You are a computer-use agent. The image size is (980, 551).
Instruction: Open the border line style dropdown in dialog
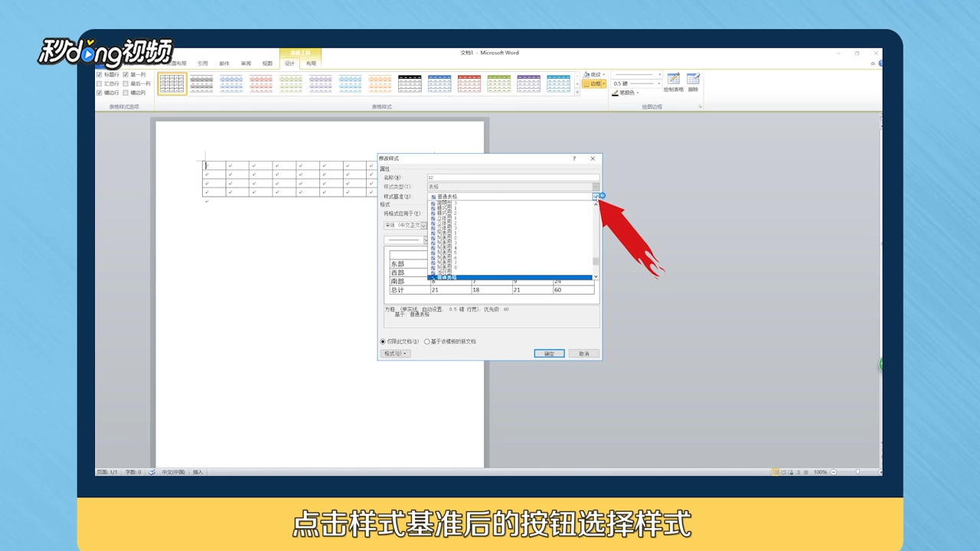pyautogui.click(x=425, y=240)
